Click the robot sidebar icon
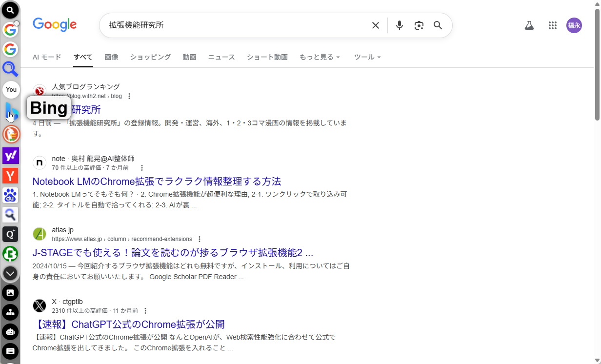 tap(10, 332)
